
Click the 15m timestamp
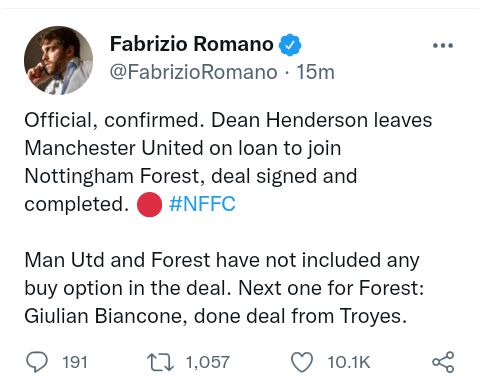point(315,72)
